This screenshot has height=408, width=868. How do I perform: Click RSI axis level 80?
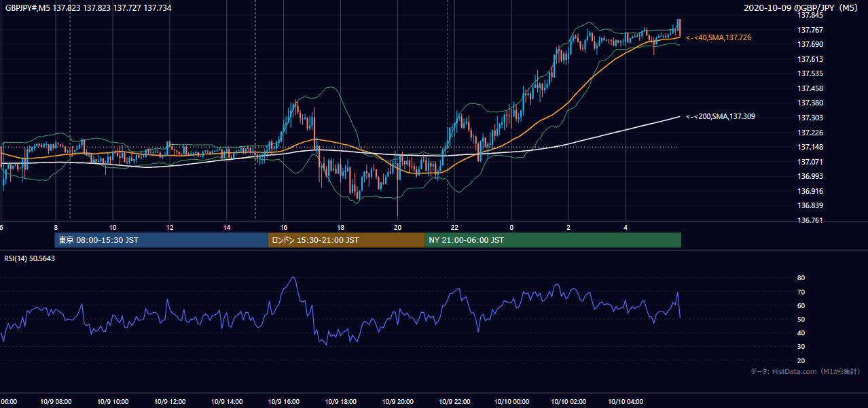click(x=801, y=278)
